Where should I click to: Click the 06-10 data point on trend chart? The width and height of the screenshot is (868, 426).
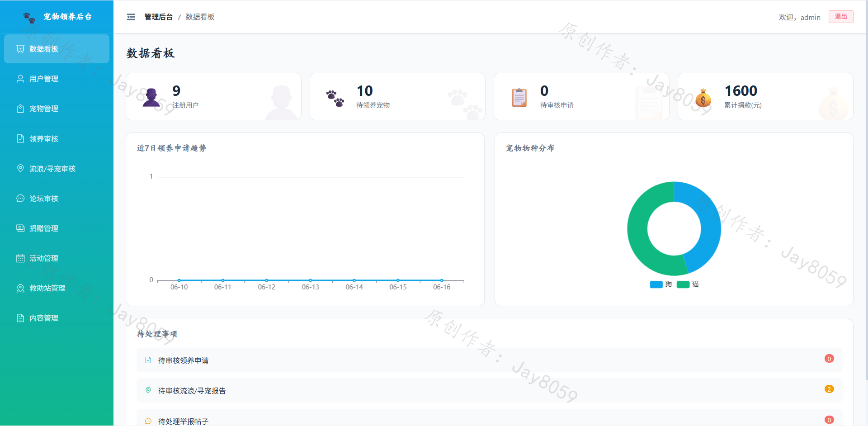point(179,280)
